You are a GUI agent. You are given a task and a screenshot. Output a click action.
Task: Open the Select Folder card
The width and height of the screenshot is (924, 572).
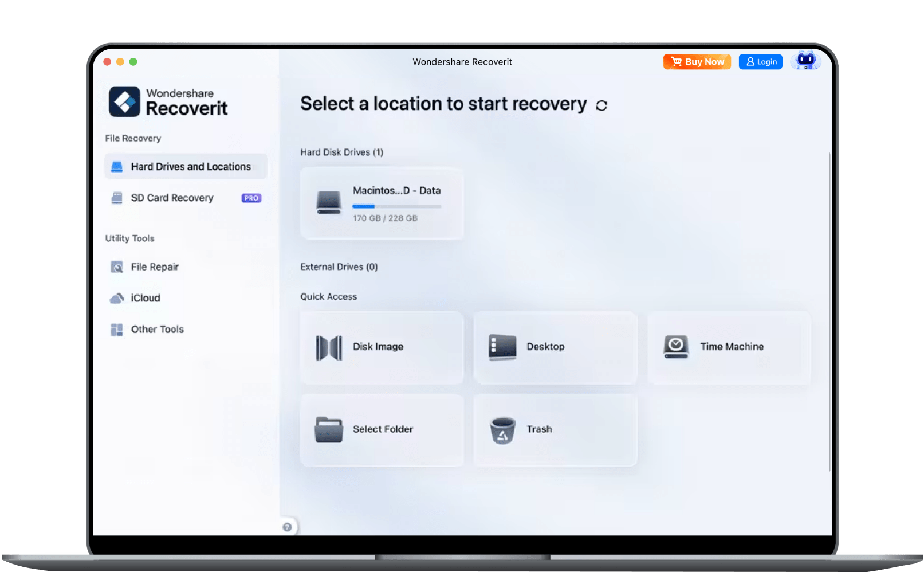(382, 430)
